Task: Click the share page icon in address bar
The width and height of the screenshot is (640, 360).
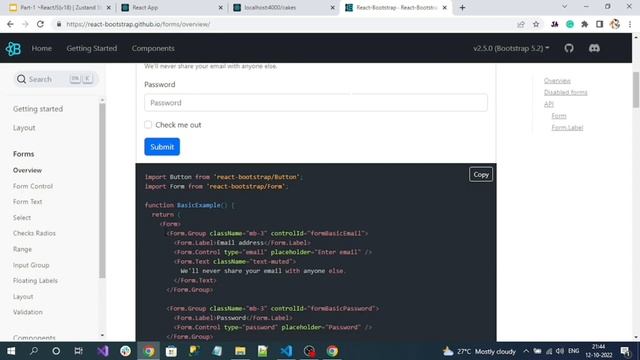Action: [521, 24]
